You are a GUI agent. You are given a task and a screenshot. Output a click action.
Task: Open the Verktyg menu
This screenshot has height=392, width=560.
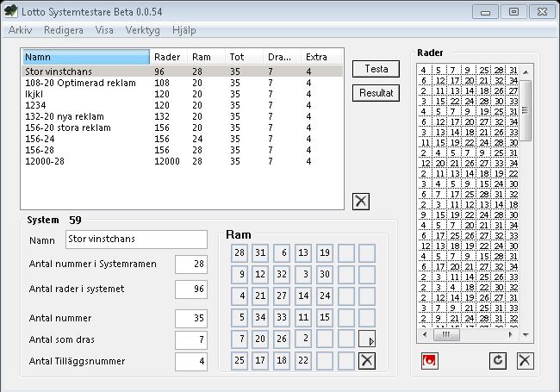click(143, 29)
